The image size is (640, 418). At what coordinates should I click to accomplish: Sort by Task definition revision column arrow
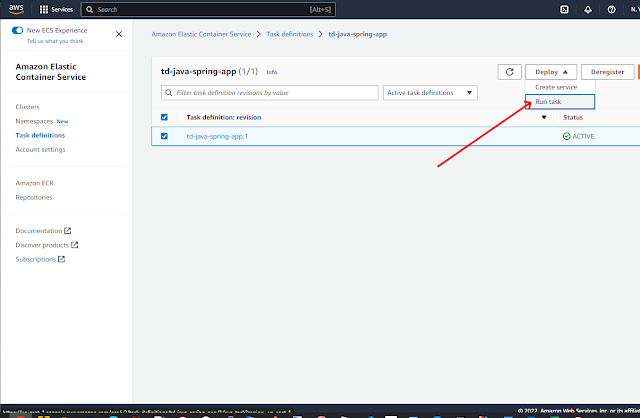coord(544,118)
